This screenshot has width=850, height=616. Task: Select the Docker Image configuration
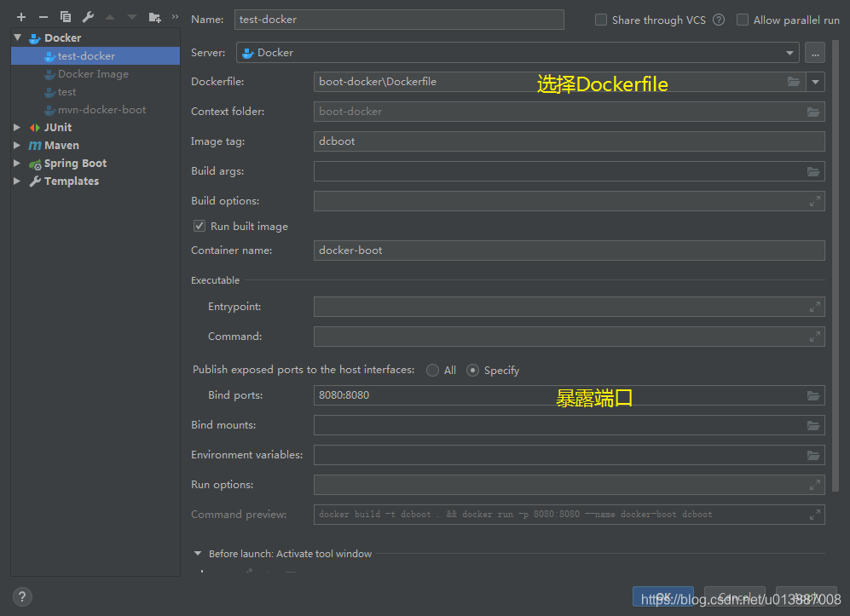pyautogui.click(x=95, y=73)
